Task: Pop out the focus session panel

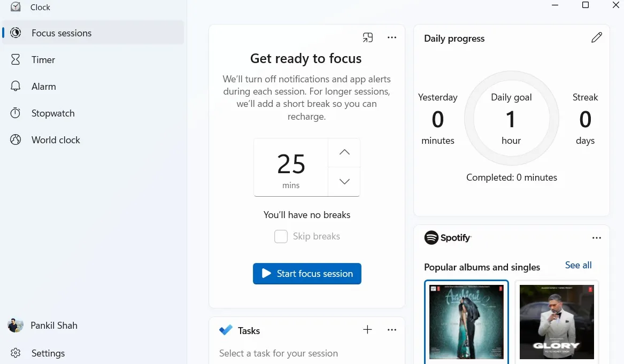Action: click(x=367, y=37)
